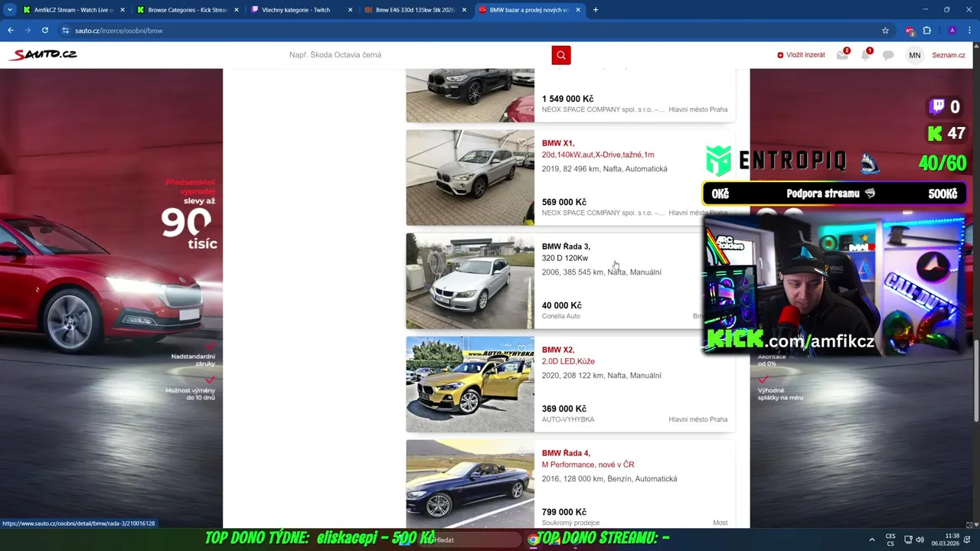The height and width of the screenshot is (551, 980).
Task: Click the Vložit inzerát link
Action: click(801, 55)
